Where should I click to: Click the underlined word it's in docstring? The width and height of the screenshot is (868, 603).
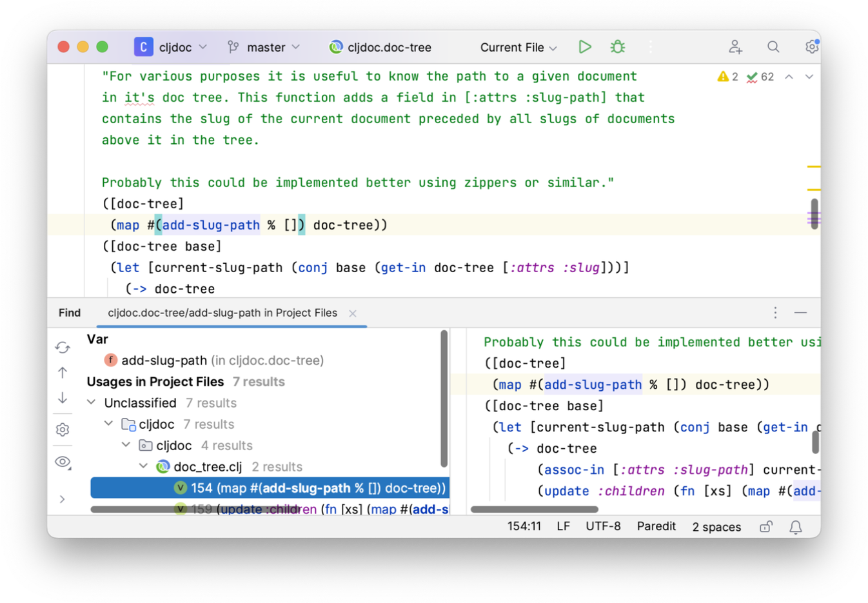point(139,98)
